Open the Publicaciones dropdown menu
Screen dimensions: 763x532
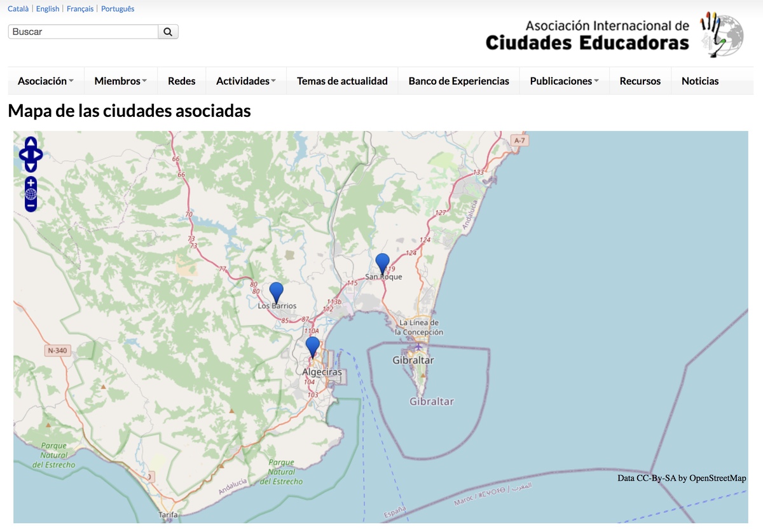click(564, 81)
